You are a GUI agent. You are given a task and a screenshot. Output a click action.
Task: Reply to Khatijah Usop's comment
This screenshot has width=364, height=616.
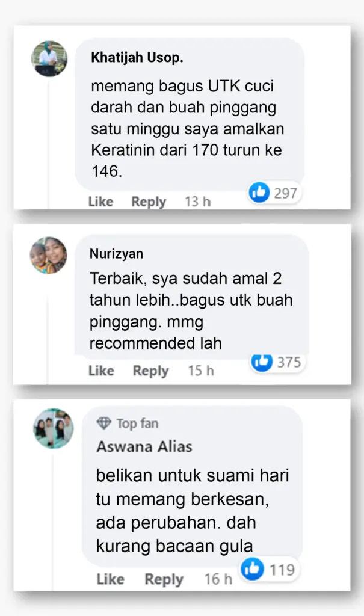149,202
